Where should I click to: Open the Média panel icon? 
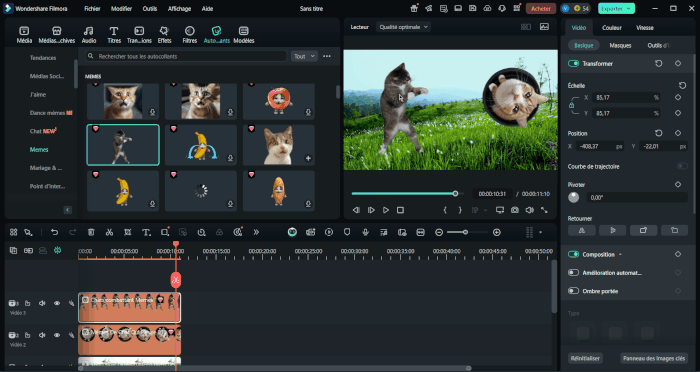click(24, 34)
